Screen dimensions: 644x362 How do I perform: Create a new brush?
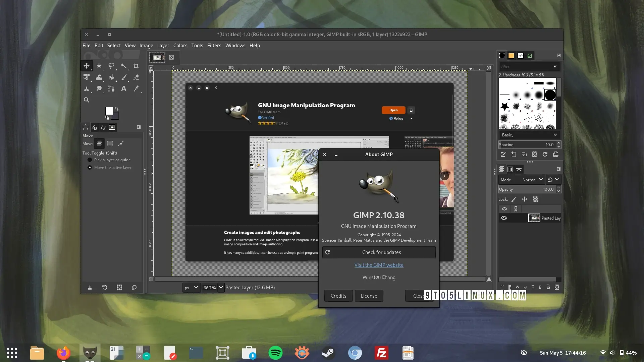point(514,155)
